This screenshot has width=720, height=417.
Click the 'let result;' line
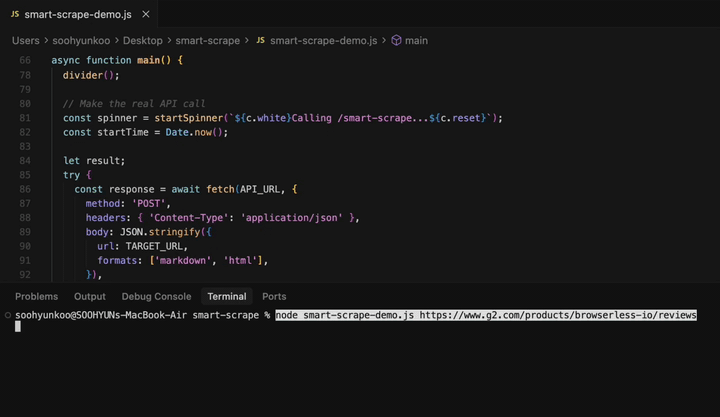[94, 161]
